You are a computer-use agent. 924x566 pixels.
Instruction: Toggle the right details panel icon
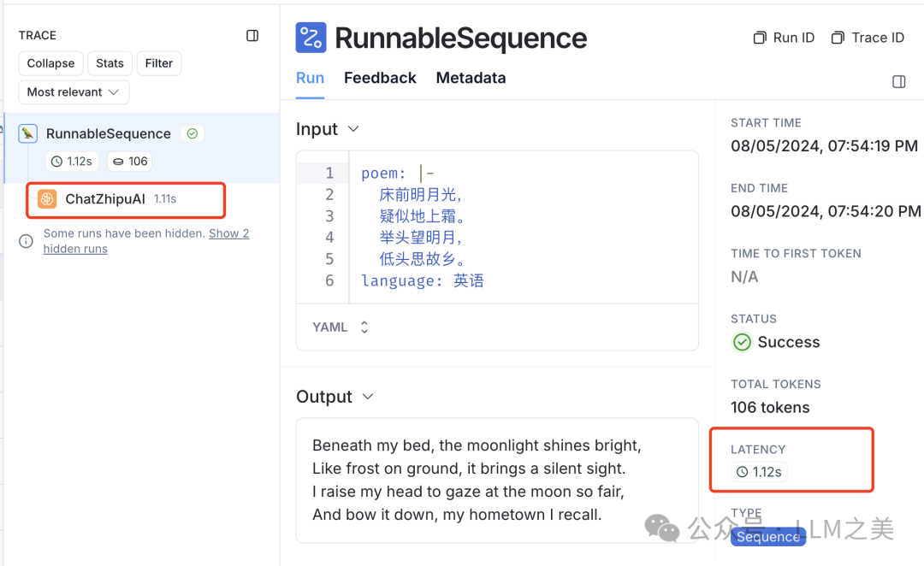click(x=898, y=81)
